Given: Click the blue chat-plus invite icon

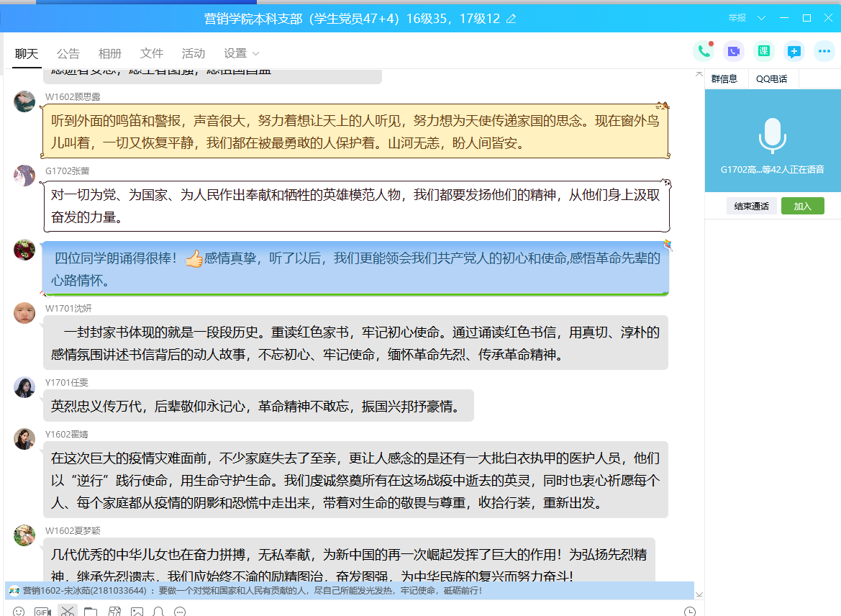Looking at the screenshot, I should click(x=794, y=51).
